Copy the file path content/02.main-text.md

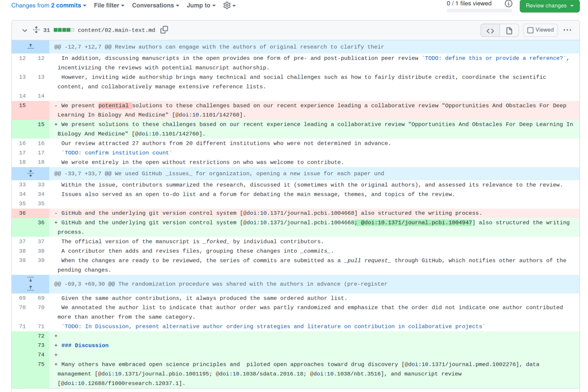164,30
